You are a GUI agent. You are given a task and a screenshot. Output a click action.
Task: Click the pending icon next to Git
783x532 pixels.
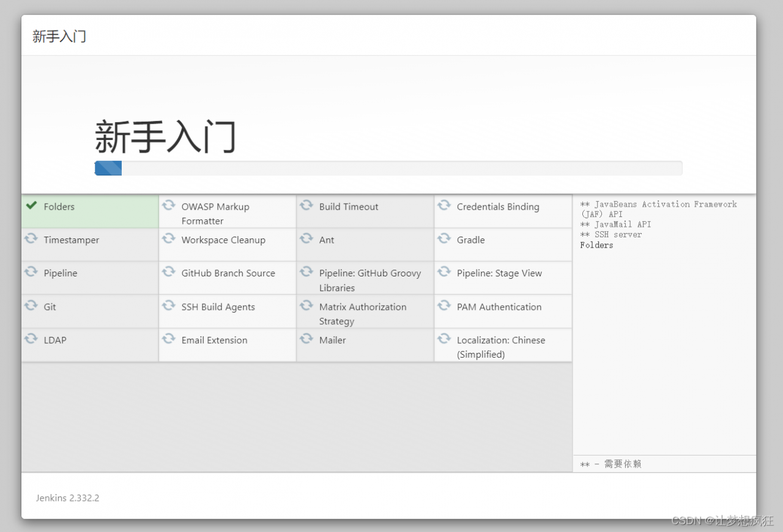[31, 305]
